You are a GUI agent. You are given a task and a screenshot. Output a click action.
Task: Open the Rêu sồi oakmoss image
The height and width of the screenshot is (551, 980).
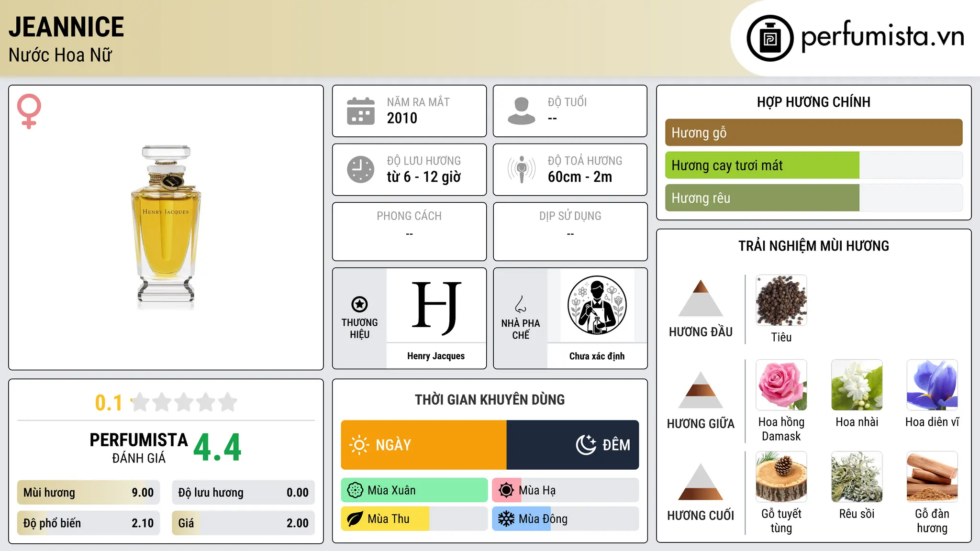857,477
